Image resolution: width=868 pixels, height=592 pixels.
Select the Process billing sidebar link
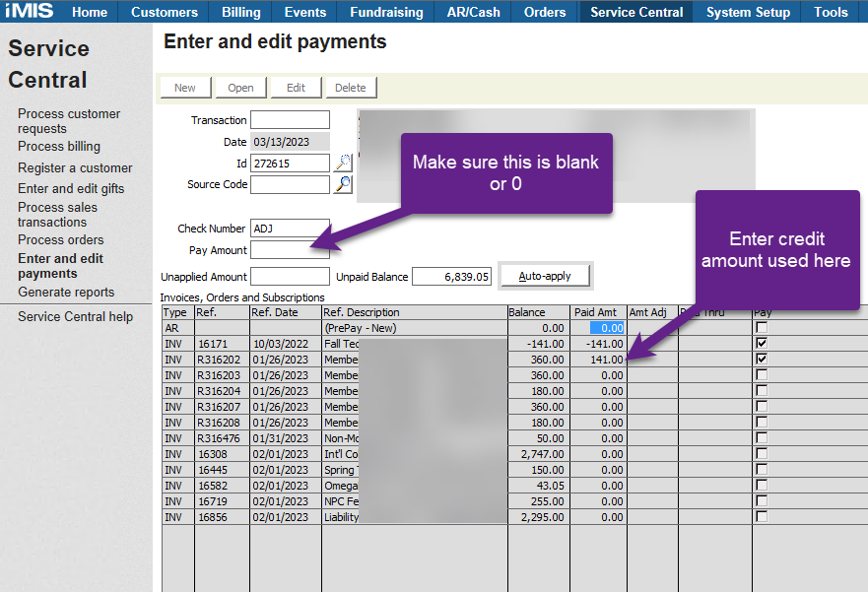(59, 147)
